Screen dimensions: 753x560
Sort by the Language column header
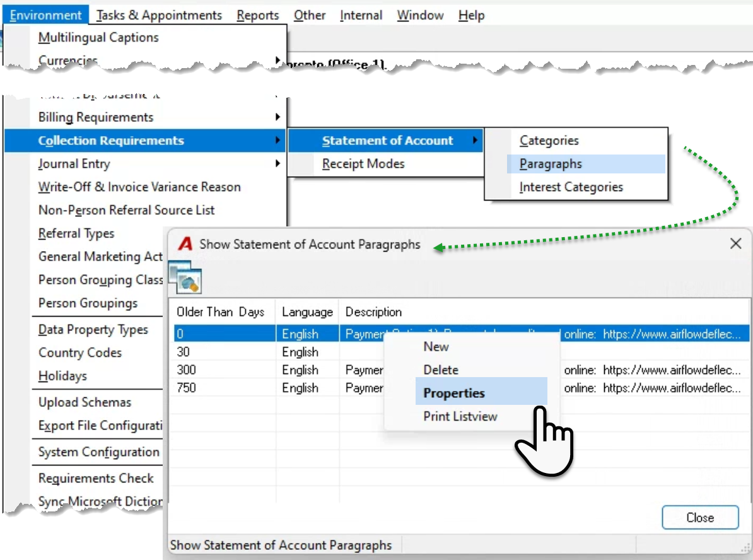coord(307,312)
